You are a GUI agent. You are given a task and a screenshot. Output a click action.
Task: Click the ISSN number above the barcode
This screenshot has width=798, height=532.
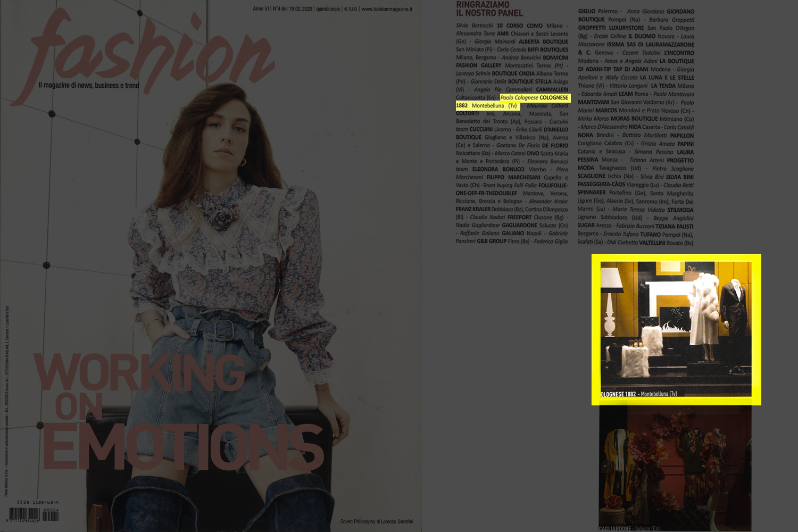click(38, 502)
